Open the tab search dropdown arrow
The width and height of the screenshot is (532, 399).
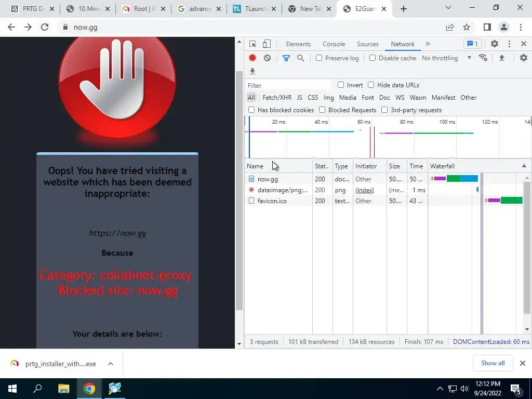point(448,7)
